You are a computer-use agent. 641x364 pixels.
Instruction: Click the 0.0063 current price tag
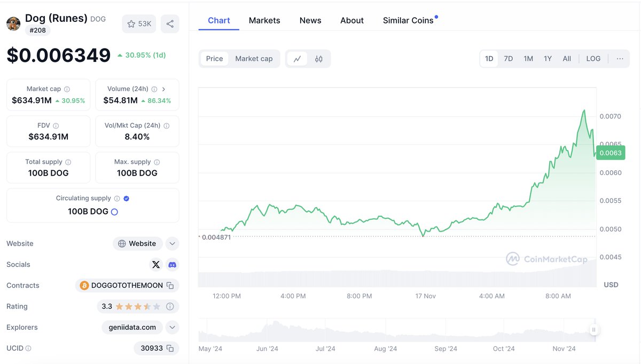[610, 153]
